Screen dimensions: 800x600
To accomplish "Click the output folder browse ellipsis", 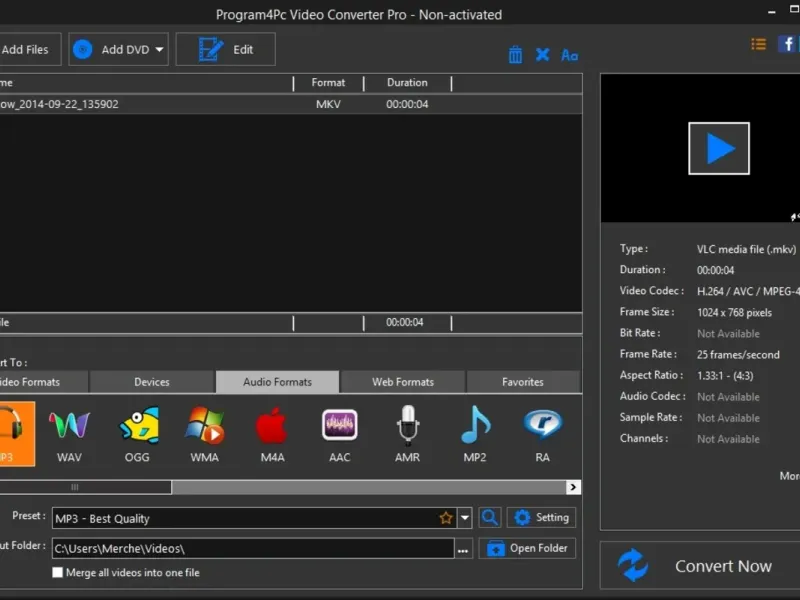I will (463, 549).
